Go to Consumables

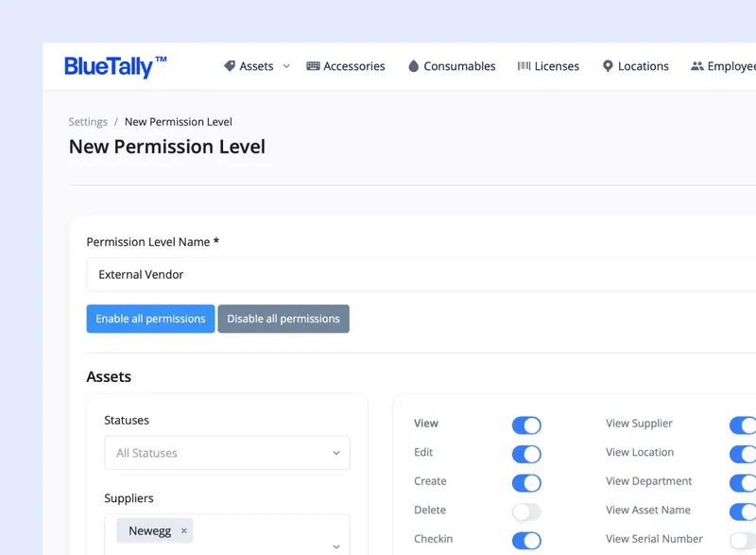tap(452, 66)
